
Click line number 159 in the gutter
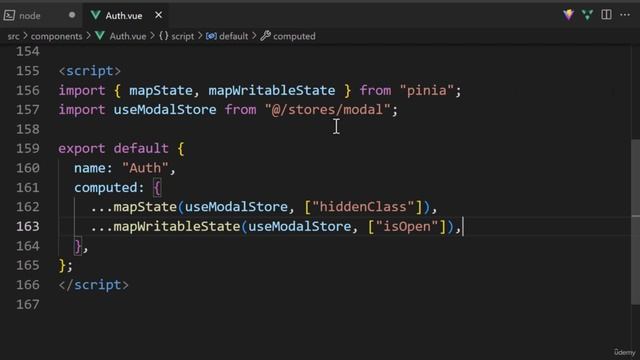28,149
